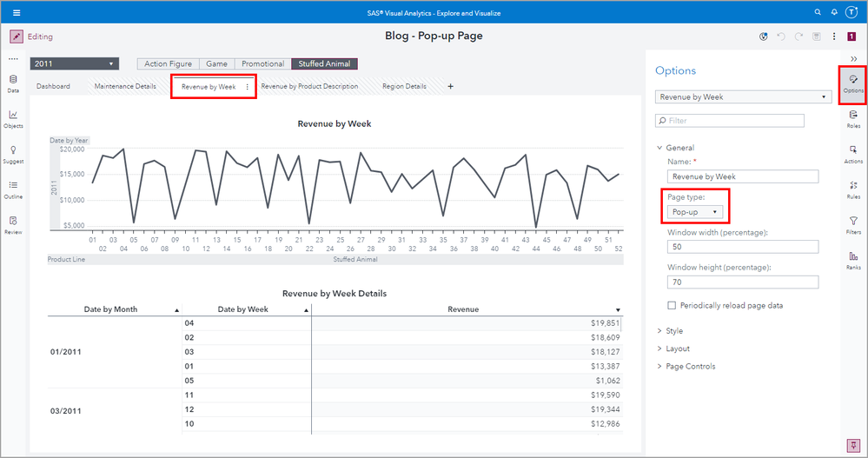868x458 pixels.
Task: Add a new page with plus button
Action: 450,87
